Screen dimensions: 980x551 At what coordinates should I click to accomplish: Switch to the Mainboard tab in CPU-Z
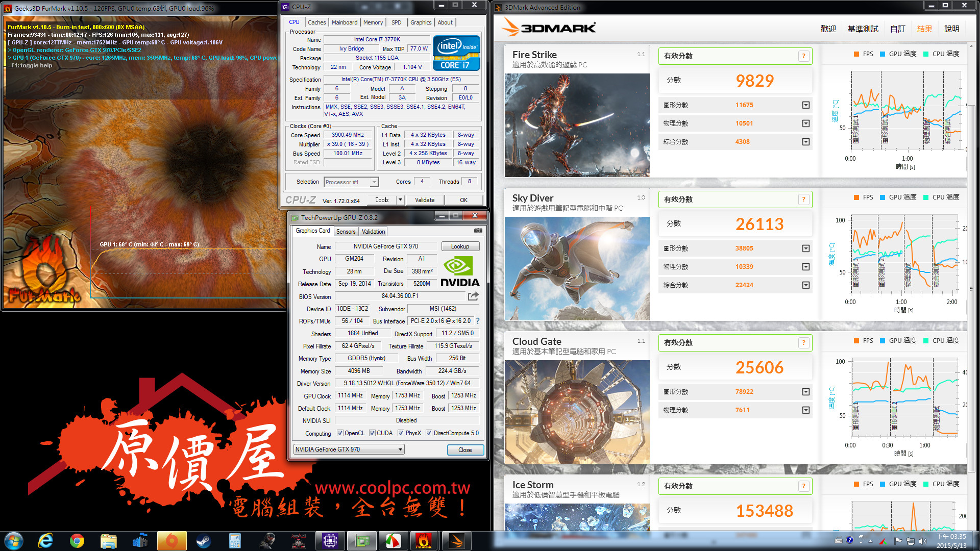pos(345,22)
